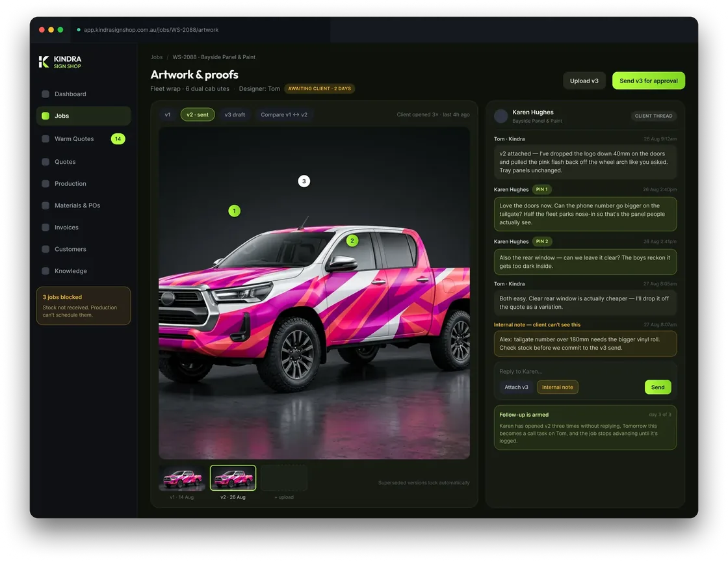728x561 pixels.
Task: Click Karen Hughes' avatar circle
Action: [500, 116]
